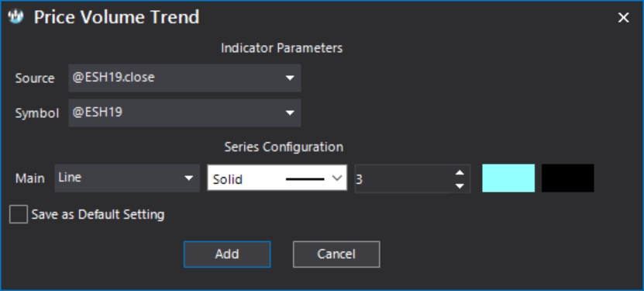
Task: Increase line width with the up arrow
Action: tap(460, 172)
